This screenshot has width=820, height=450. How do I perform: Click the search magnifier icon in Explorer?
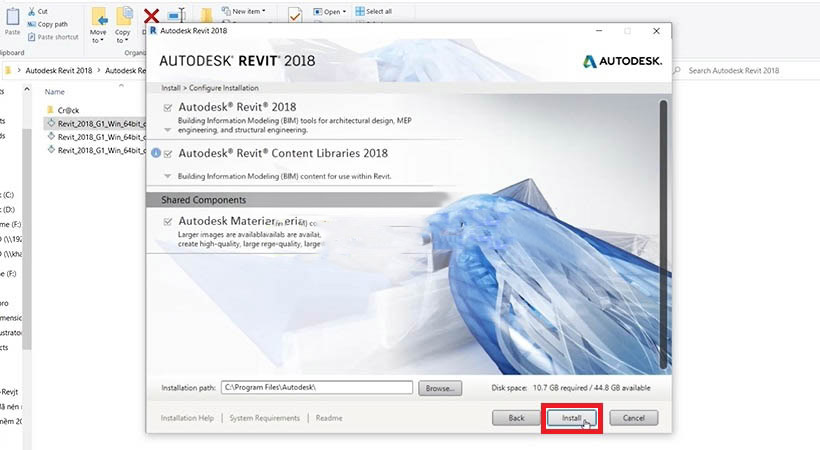(x=677, y=70)
